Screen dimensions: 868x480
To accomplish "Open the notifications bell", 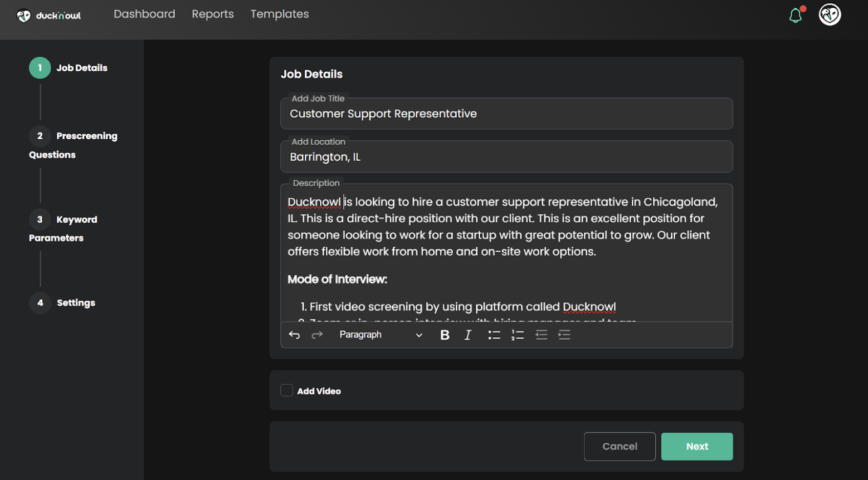I will click(796, 15).
